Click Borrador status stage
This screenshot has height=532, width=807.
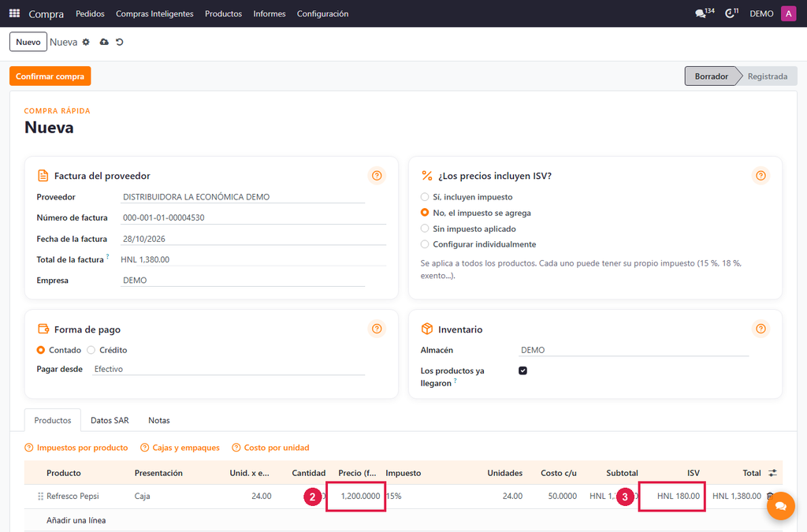(x=712, y=76)
